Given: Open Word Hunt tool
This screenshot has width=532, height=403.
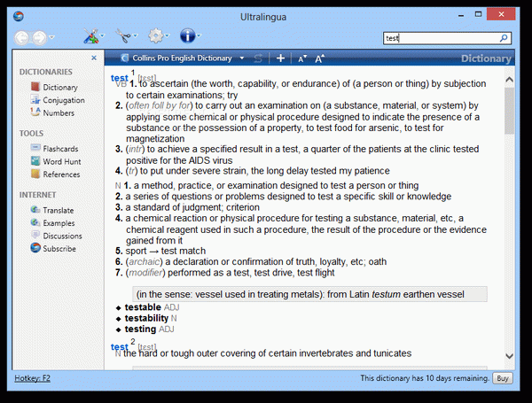Looking at the screenshot, I should (62, 162).
